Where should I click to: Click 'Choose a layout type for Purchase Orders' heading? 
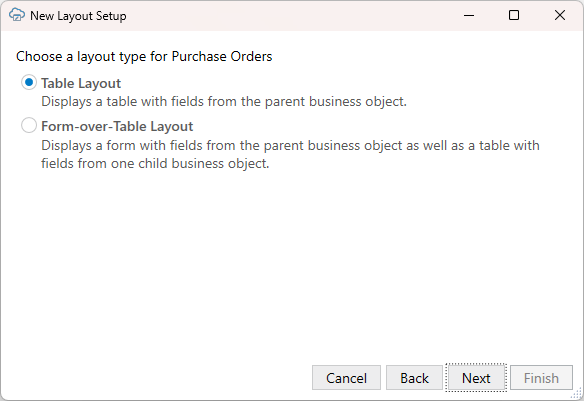click(144, 57)
